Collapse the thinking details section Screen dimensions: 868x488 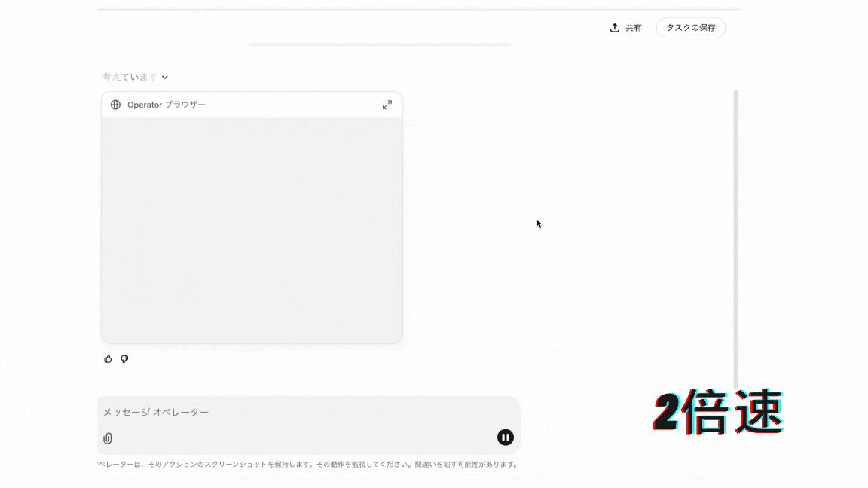pos(165,77)
